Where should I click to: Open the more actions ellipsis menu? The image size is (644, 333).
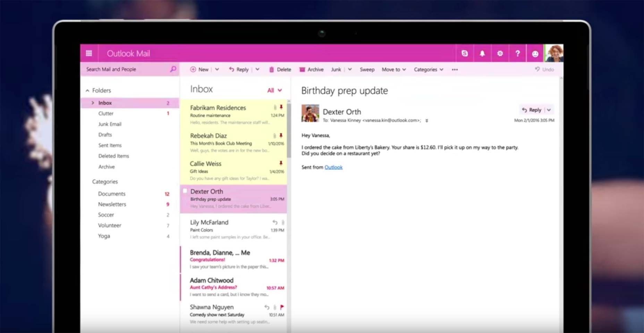pos(455,69)
